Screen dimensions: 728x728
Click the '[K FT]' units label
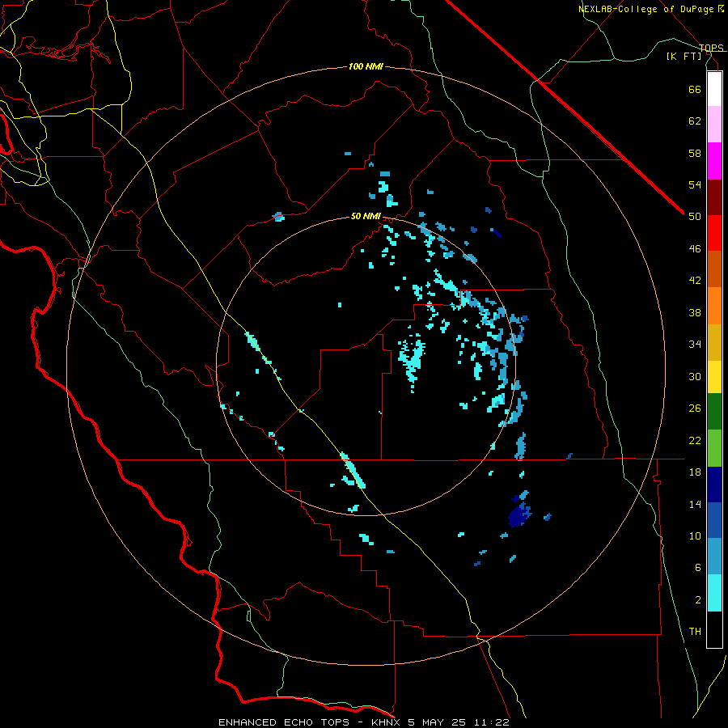(684, 56)
